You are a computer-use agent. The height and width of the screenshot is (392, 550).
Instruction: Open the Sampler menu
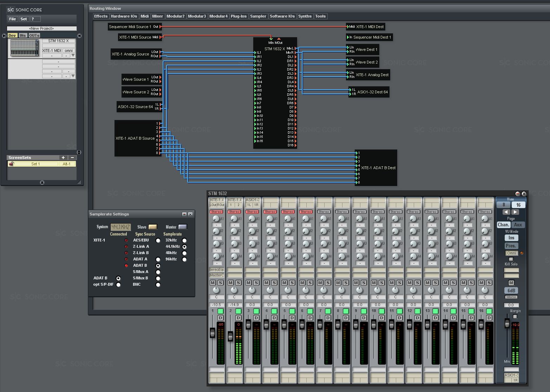(x=258, y=16)
